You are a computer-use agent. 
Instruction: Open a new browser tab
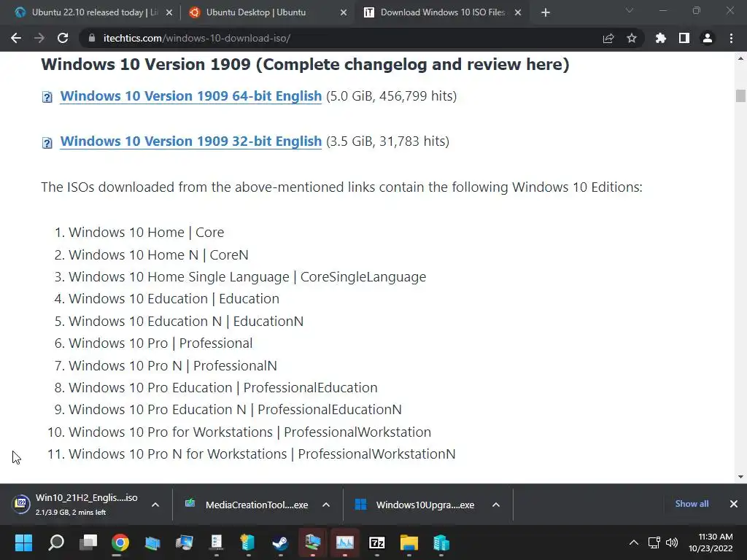546,13
